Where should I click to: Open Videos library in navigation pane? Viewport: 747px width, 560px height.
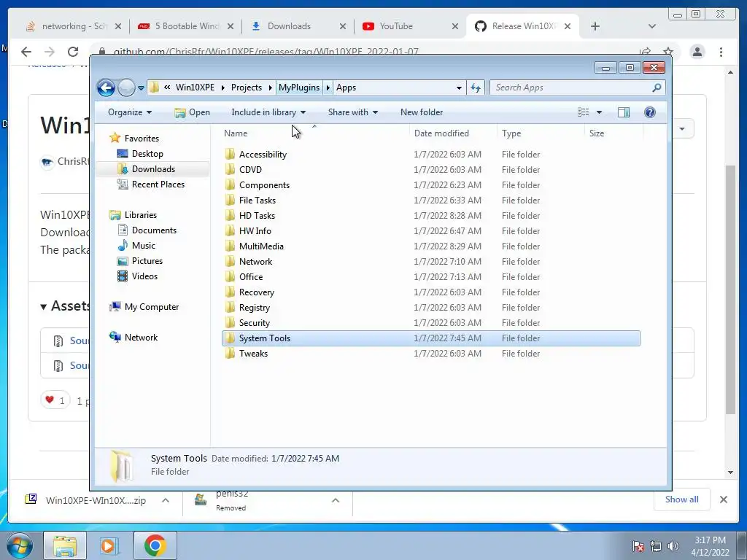[144, 276]
